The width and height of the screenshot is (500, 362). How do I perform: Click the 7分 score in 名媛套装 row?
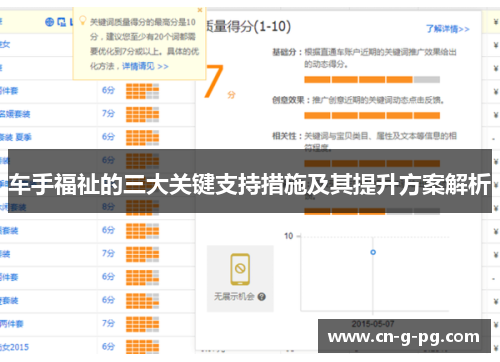pyautogui.click(x=108, y=114)
